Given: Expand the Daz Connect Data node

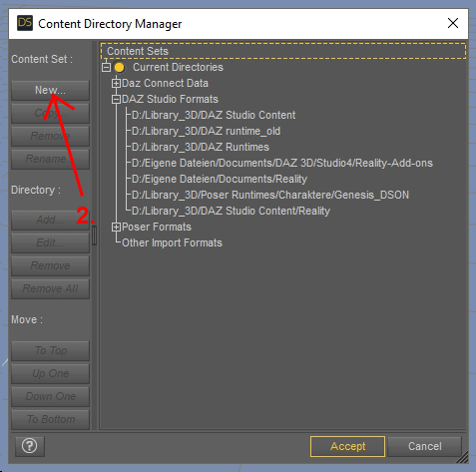Looking at the screenshot, I should pos(116,83).
